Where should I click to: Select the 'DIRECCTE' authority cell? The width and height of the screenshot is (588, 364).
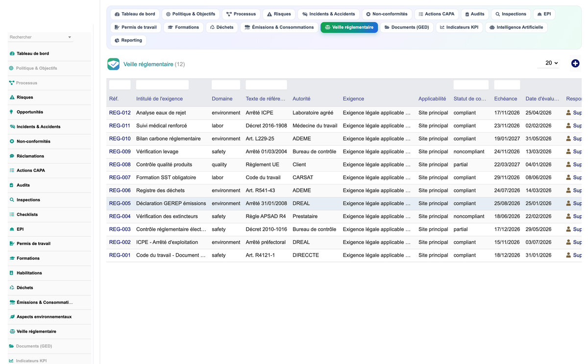pyautogui.click(x=306, y=255)
